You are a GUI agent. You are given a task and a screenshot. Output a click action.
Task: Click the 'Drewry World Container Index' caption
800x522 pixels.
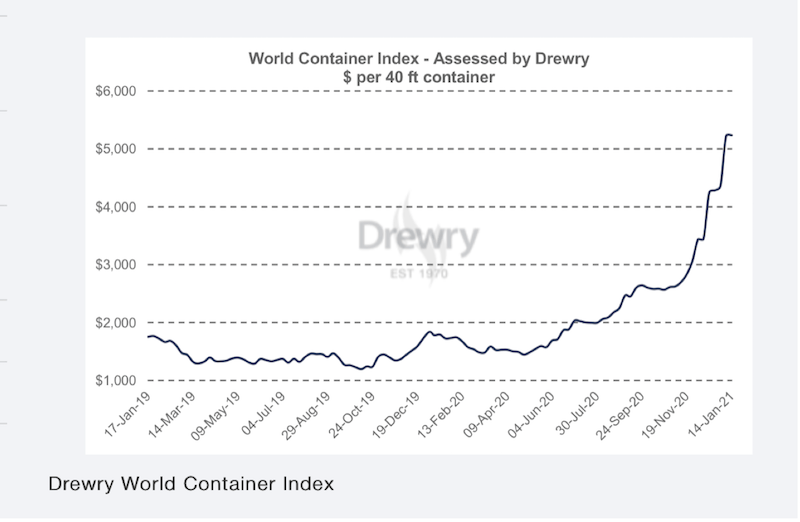coord(191,484)
